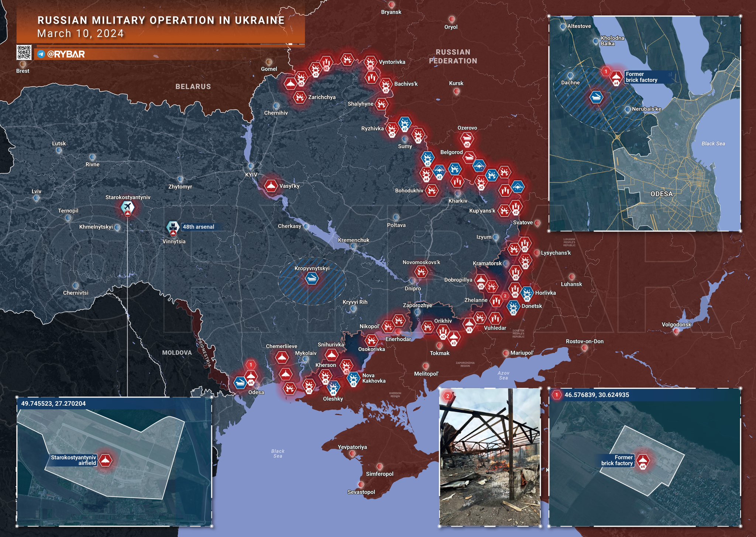Click the Dachne air defense icon in inset
This screenshot has height=537, width=756.
tap(597, 97)
